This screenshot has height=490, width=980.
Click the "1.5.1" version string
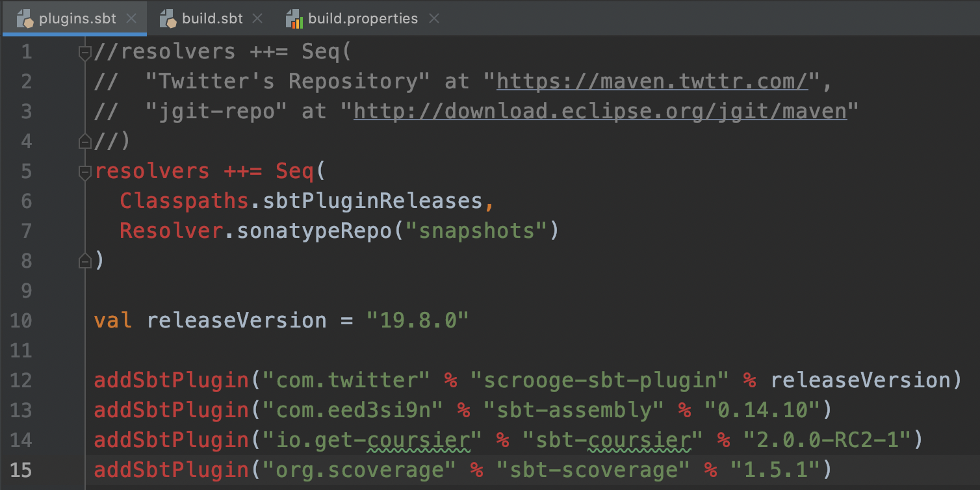[x=775, y=469]
